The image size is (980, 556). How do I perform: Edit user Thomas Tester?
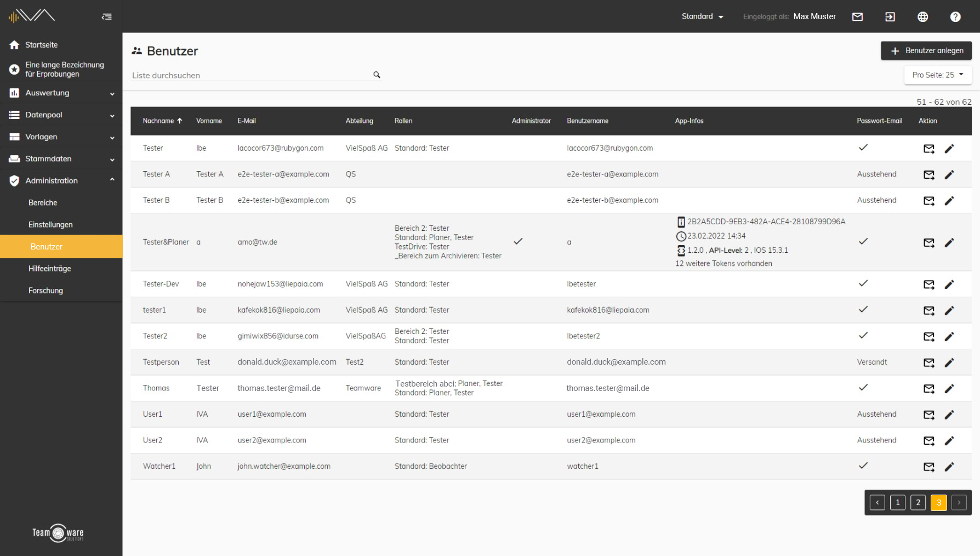coord(949,388)
